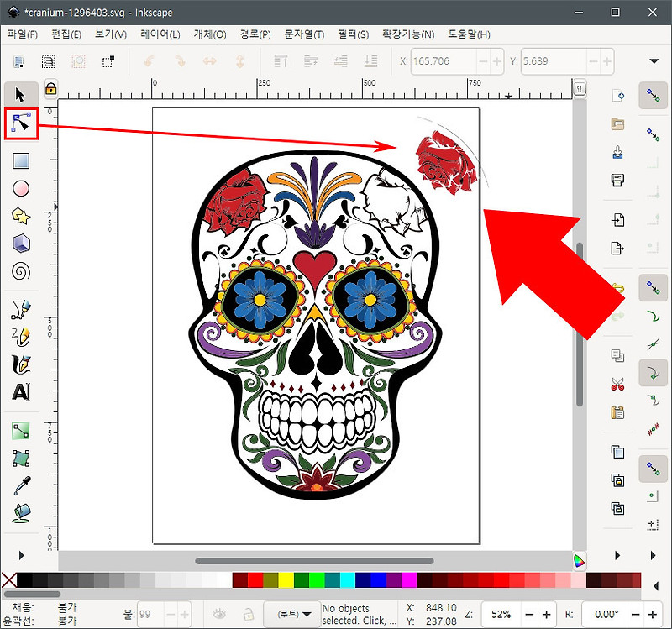Click the zoom percentage field 52%

pyautogui.click(x=501, y=615)
